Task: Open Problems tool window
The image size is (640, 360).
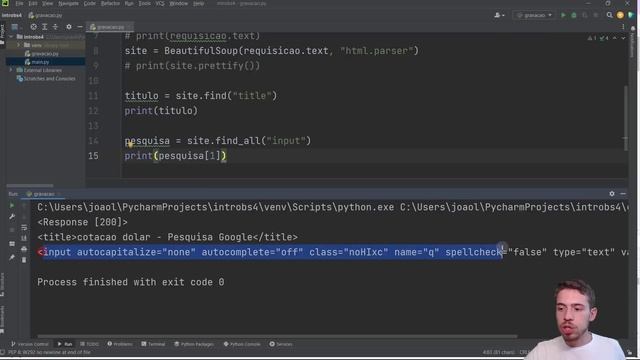Action: pos(120,344)
